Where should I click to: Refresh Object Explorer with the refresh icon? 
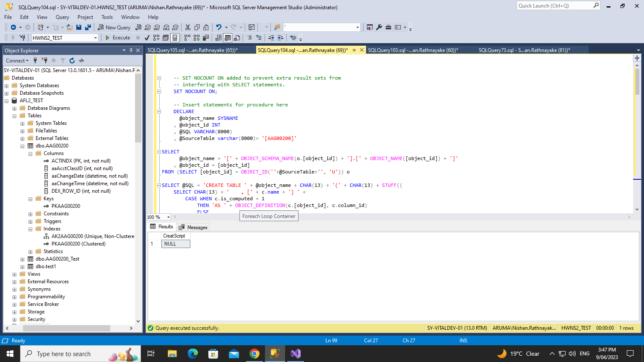point(72,60)
